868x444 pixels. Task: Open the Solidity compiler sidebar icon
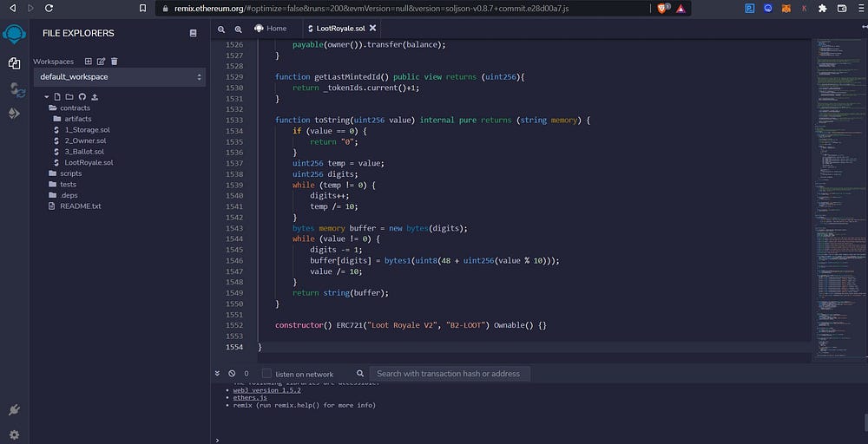pyautogui.click(x=17, y=89)
